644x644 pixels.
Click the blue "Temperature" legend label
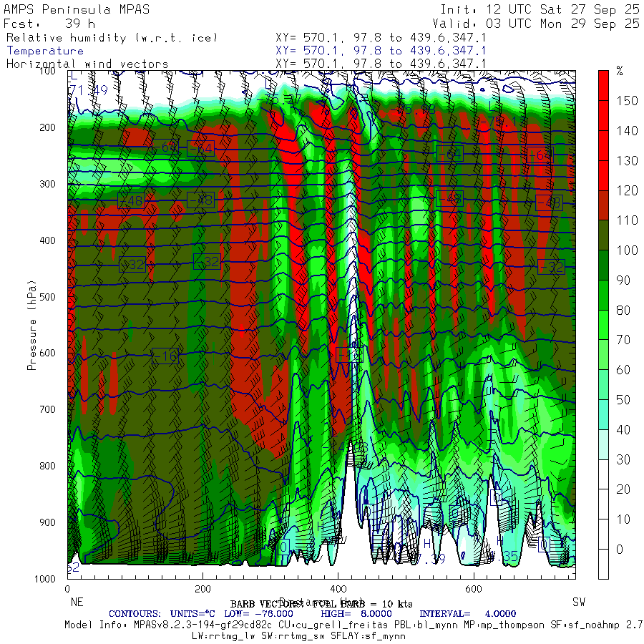point(45,51)
